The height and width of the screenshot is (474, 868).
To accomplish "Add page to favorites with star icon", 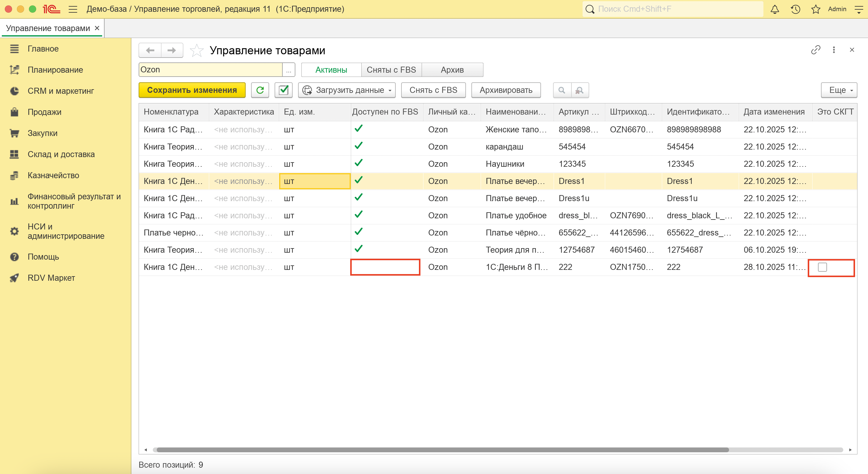I will point(197,51).
